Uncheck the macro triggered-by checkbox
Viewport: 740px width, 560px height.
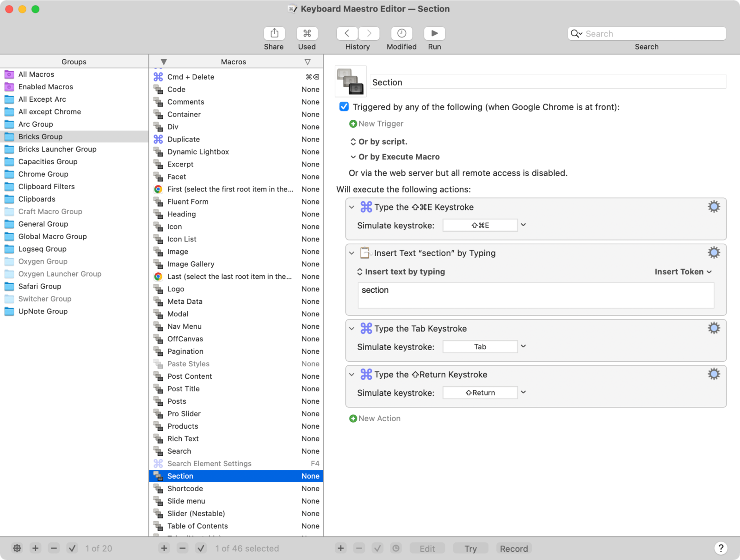pyautogui.click(x=344, y=107)
